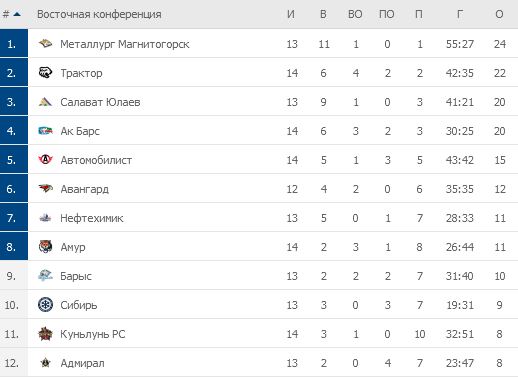Open the Металлург Магнитогорск team page

(125, 44)
